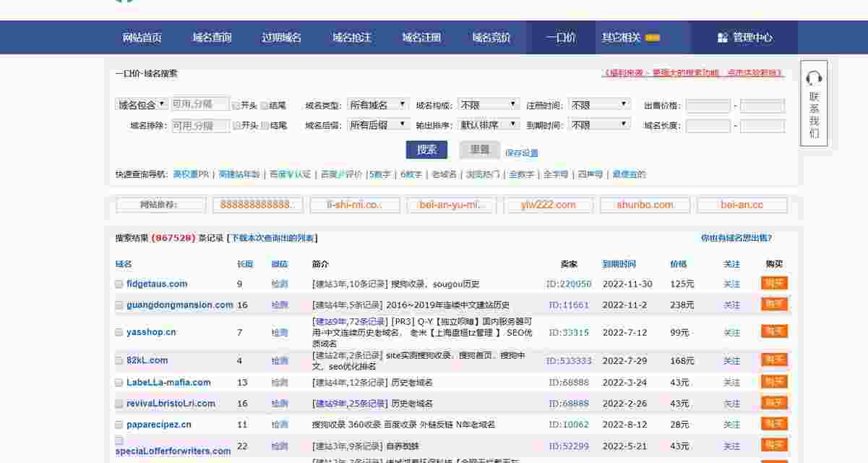Screen dimensions: 868x463
Task: Click the headset contact-us icon
Action: tap(814, 77)
